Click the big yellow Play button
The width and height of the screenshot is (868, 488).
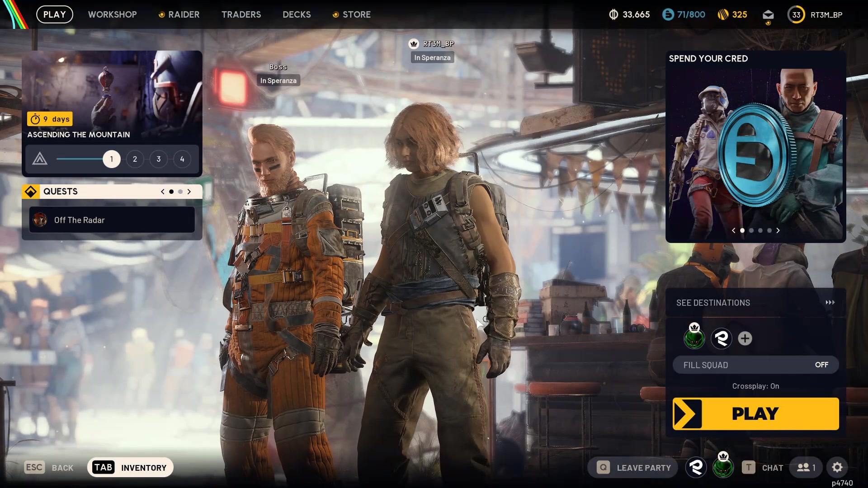[755, 414]
